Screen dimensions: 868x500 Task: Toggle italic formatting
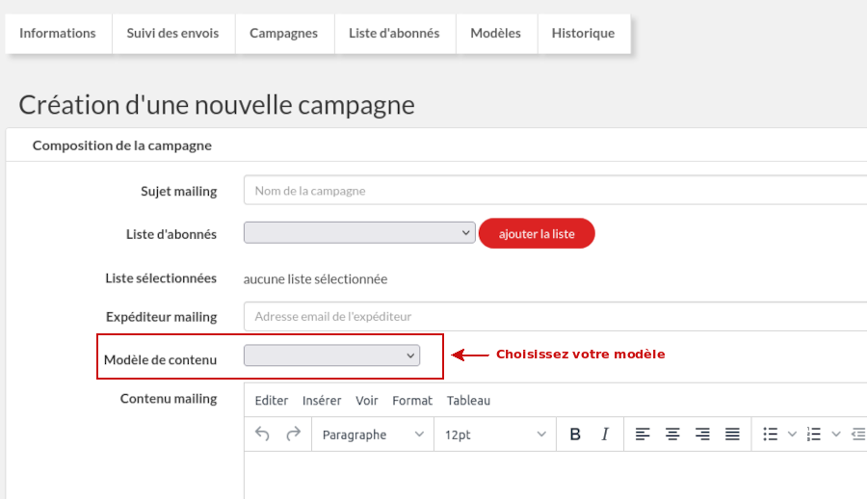point(605,434)
